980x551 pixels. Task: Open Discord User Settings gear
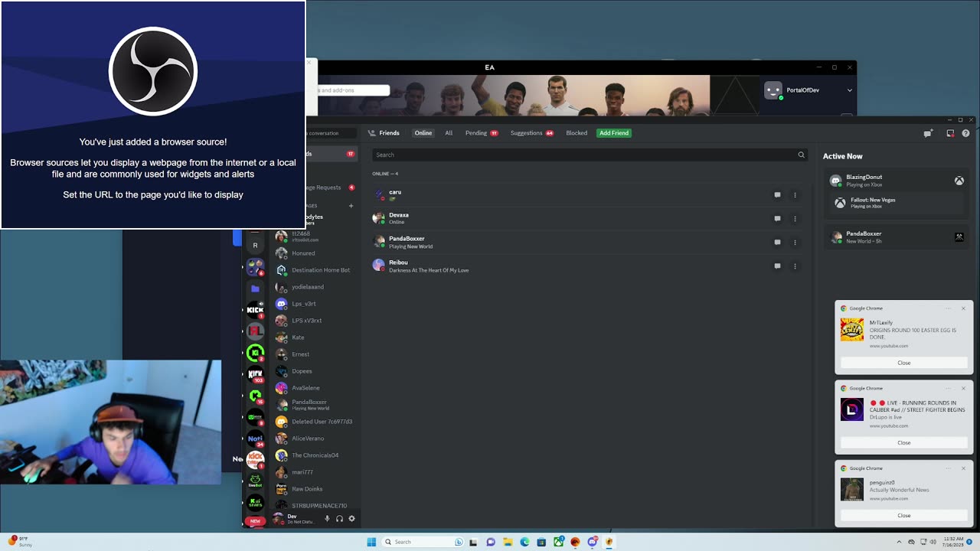pyautogui.click(x=351, y=519)
